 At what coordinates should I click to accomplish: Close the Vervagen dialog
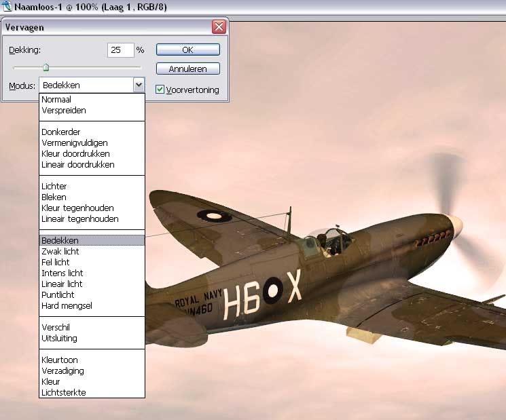point(219,26)
